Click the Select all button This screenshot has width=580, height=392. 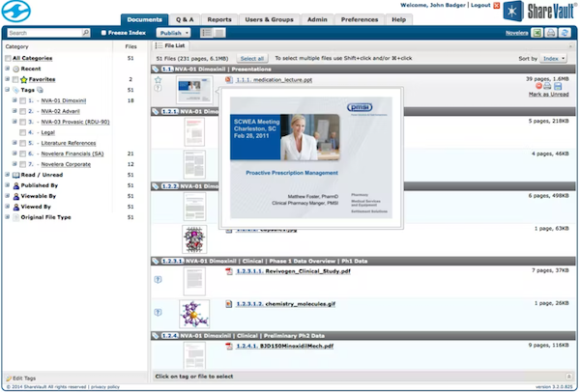click(x=252, y=58)
